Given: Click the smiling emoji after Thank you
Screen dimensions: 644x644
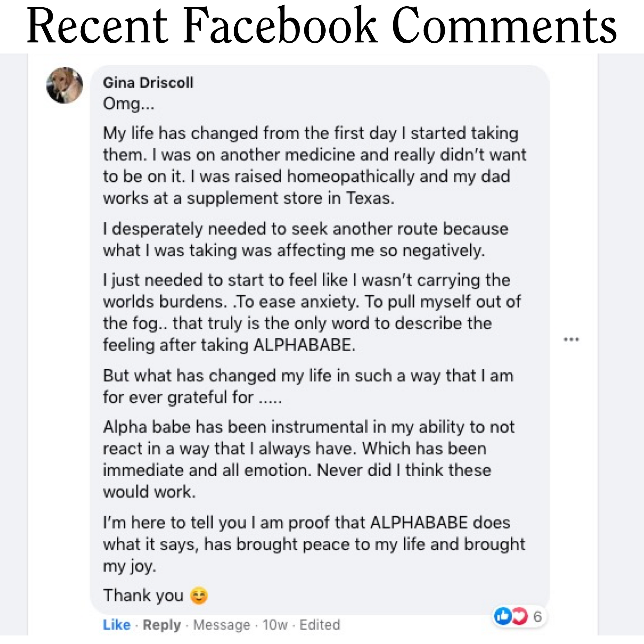Looking at the screenshot, I should [200, 595].
